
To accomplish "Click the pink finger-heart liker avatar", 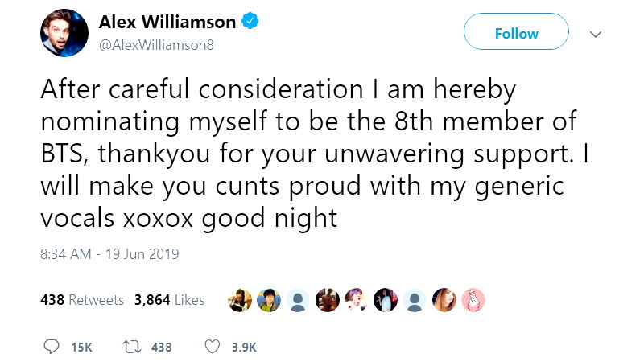I will pyautogui.click(x=473, y=300).
